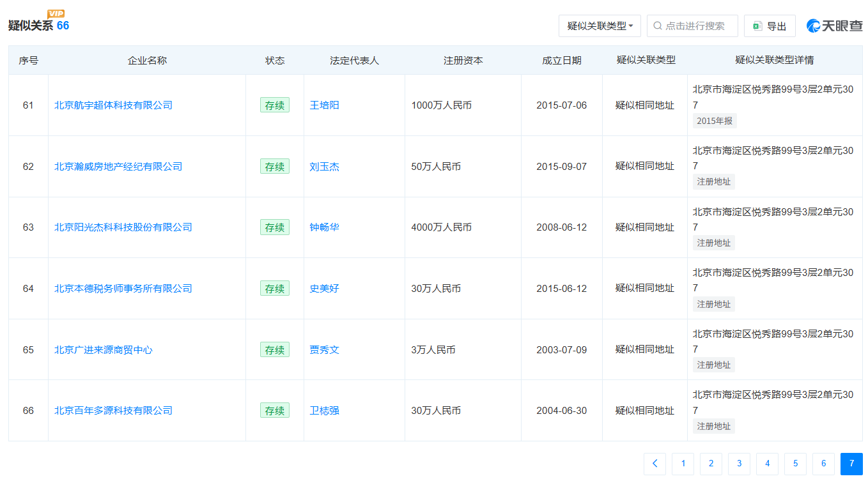Open the 疑似关联类型 filter dropdown
The image size is (868, 481).
pyautogui.click(x=599, y=26)
